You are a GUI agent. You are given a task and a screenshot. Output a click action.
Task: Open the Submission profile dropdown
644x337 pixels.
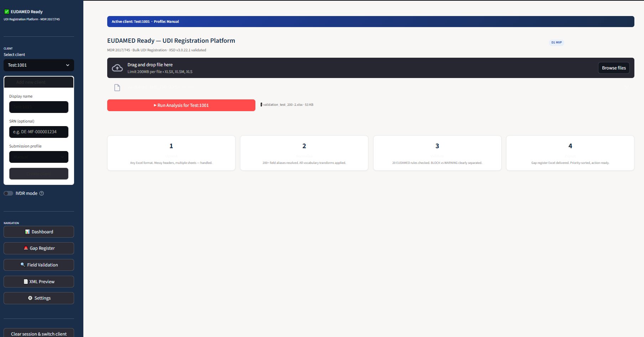click(x=38, y=157)
